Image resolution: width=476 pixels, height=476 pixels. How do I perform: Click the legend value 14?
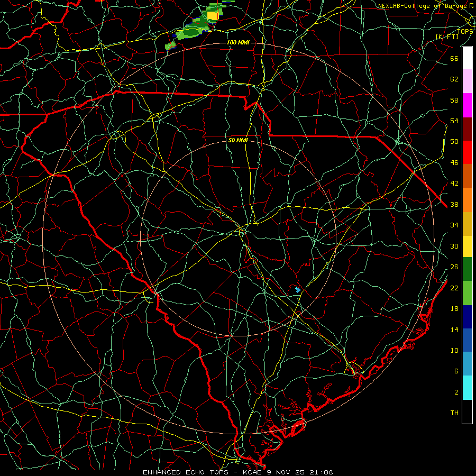pos(454,329)
